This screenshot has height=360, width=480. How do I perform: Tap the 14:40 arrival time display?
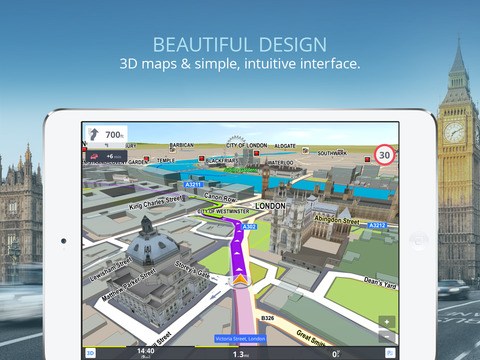click(x=146, y=351)
